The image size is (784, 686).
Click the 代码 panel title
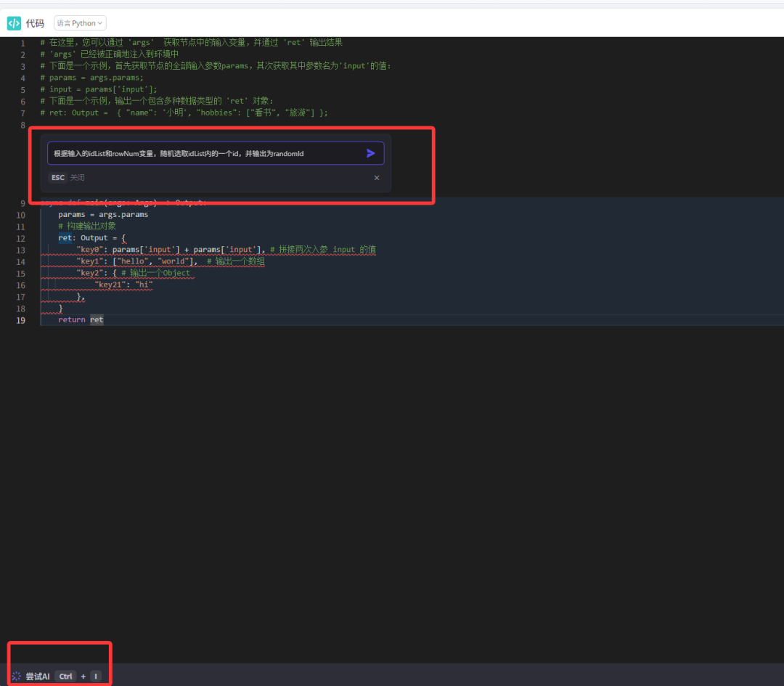tap(35, 23)
